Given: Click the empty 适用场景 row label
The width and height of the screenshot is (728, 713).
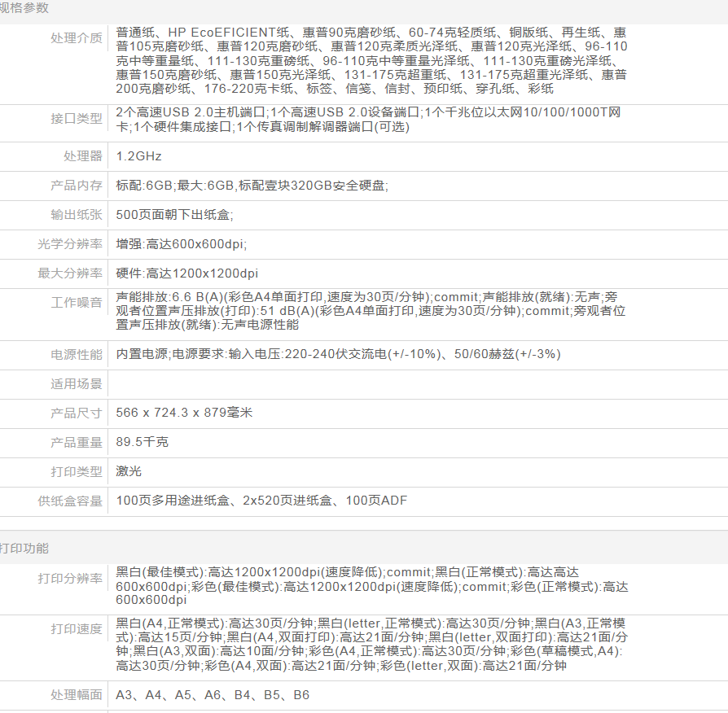Looking at the screenshot, I should (x=77, y=383).
